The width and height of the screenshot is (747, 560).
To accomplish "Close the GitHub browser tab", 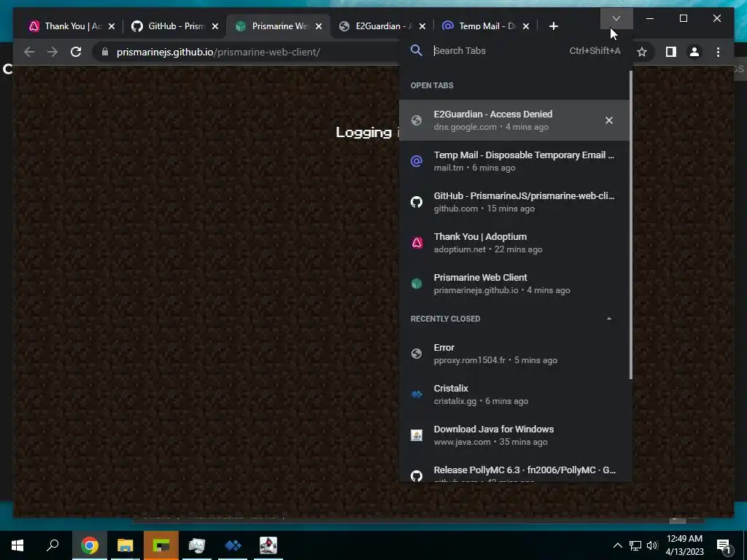I will coord(215,26).
